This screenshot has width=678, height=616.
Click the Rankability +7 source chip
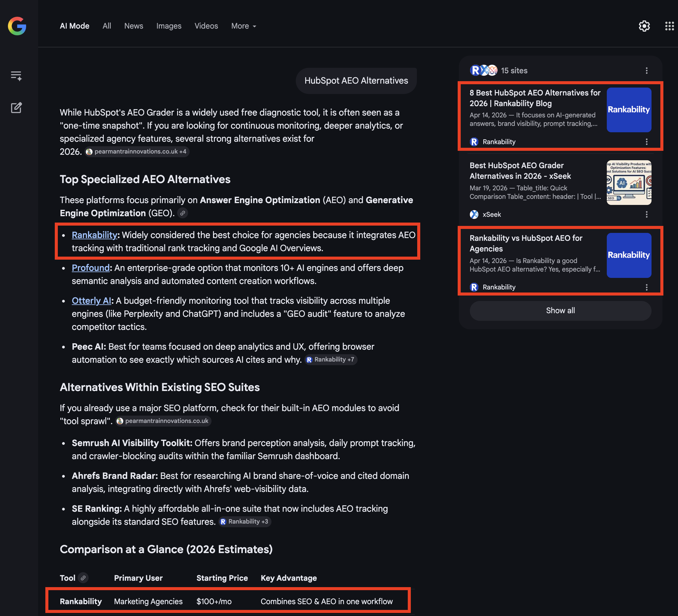pyautogui.click(x=330, y=359)
